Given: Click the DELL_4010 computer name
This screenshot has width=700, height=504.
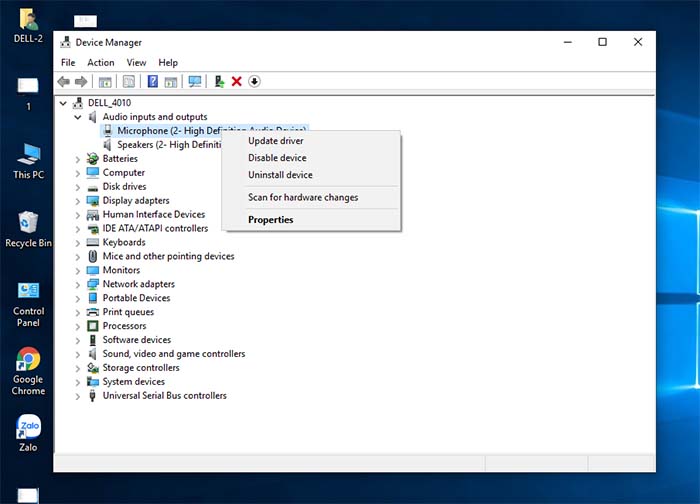Looking at the screenshot, I should point(109,103).
